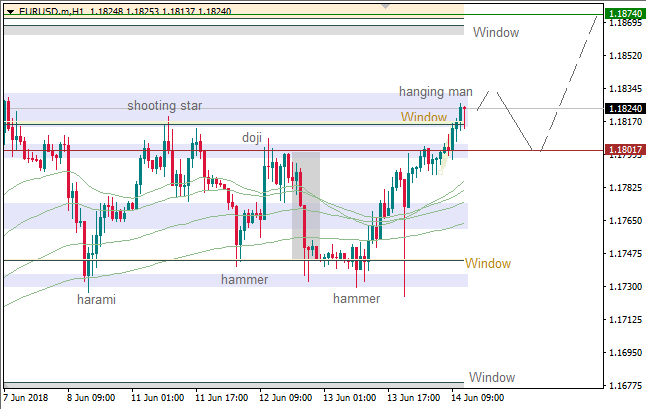
Task: Select the gray rectangle on 12 Jun
Action: [x=305, y=205]
